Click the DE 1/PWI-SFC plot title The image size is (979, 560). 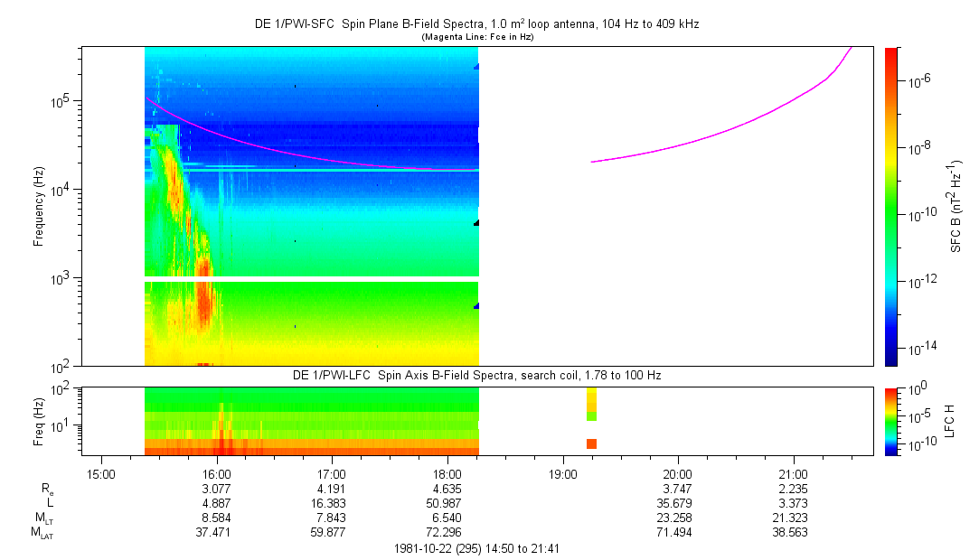tap(476, 24)
